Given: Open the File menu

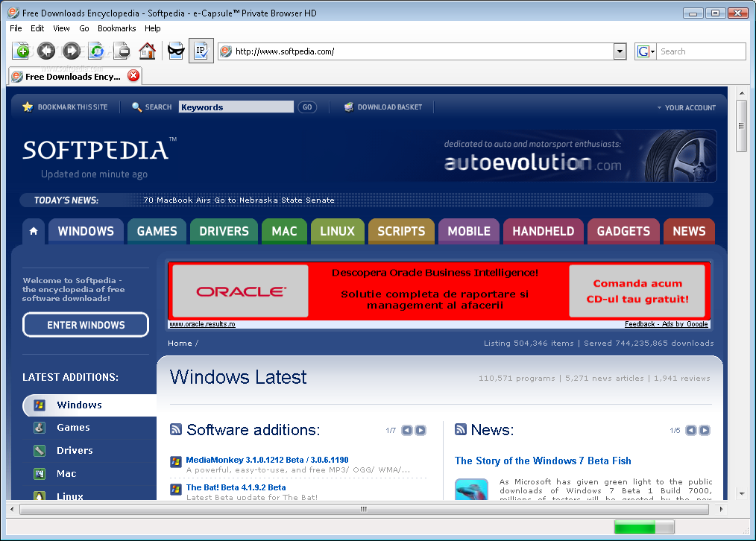Looking at the screenshot, I should 16,28.
